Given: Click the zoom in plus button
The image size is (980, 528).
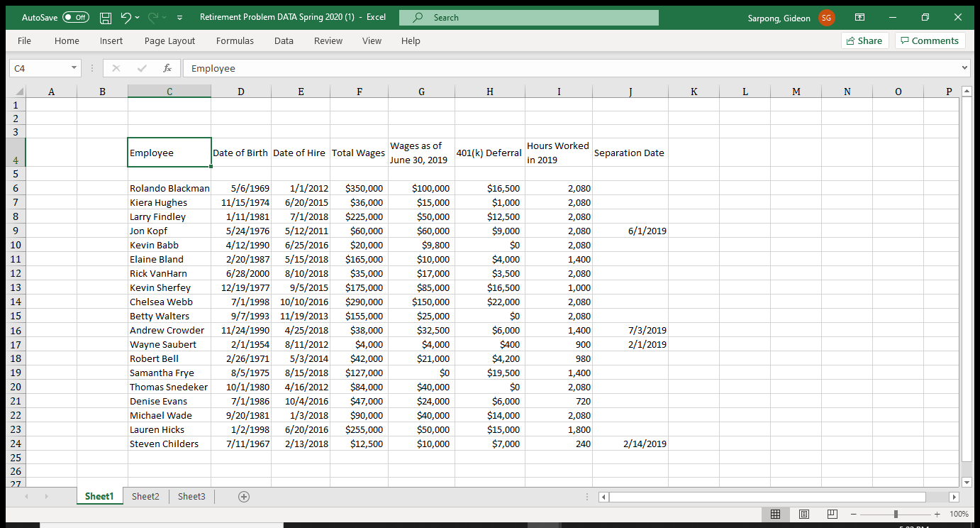Looking at the screenshot, I should point(937,514).
